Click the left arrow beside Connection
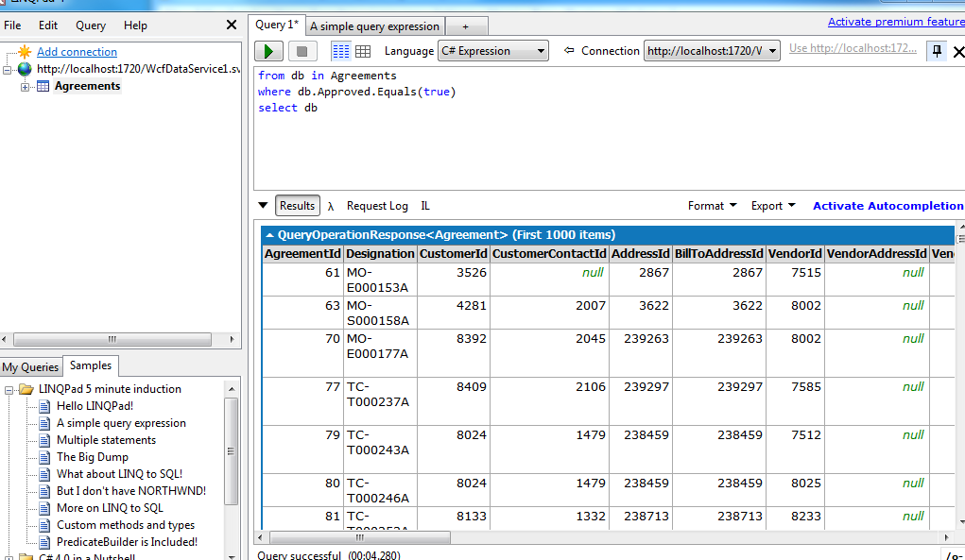Screen dimensions: 965x560 569,50
